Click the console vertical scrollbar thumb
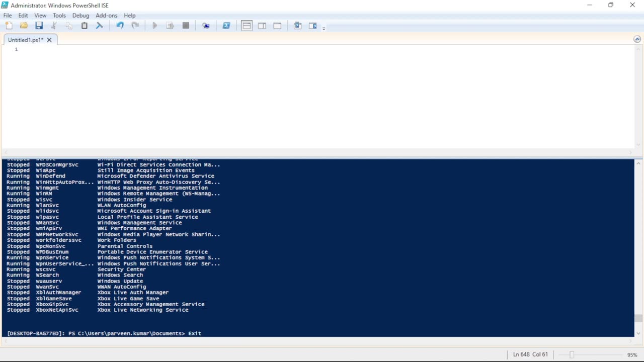This screenshot has height=362, width=644. [638, 318]
